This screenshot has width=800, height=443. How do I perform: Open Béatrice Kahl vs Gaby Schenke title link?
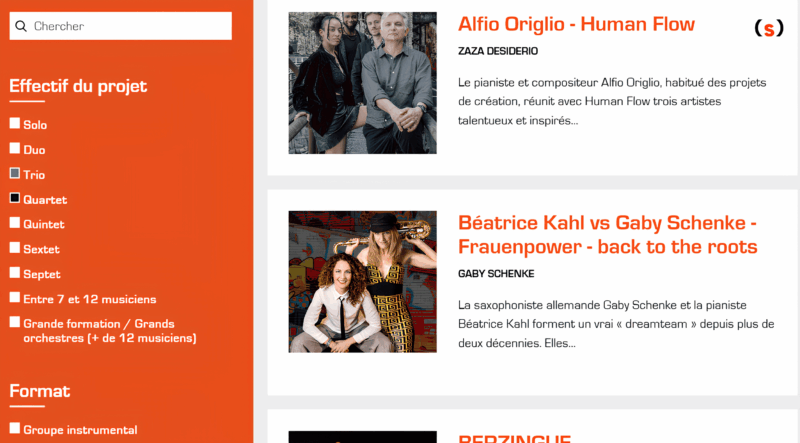click(607, 235)
